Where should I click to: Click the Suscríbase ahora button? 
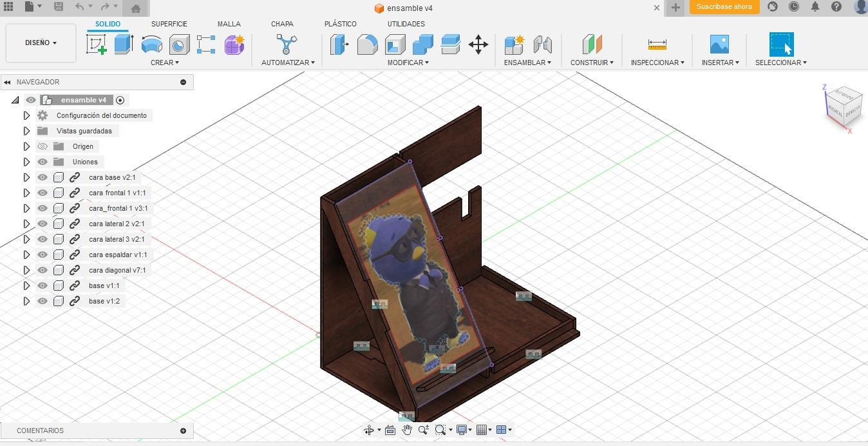coord(724,7)
